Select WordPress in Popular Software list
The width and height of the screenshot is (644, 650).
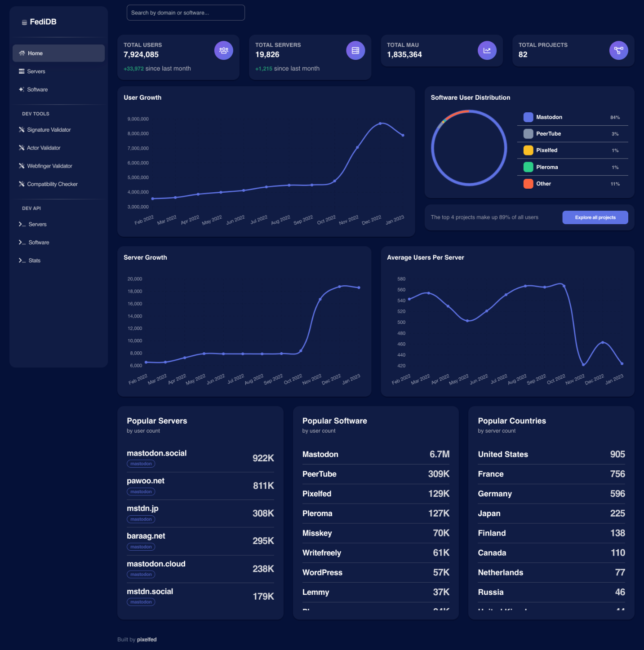(x=376, y=573)
